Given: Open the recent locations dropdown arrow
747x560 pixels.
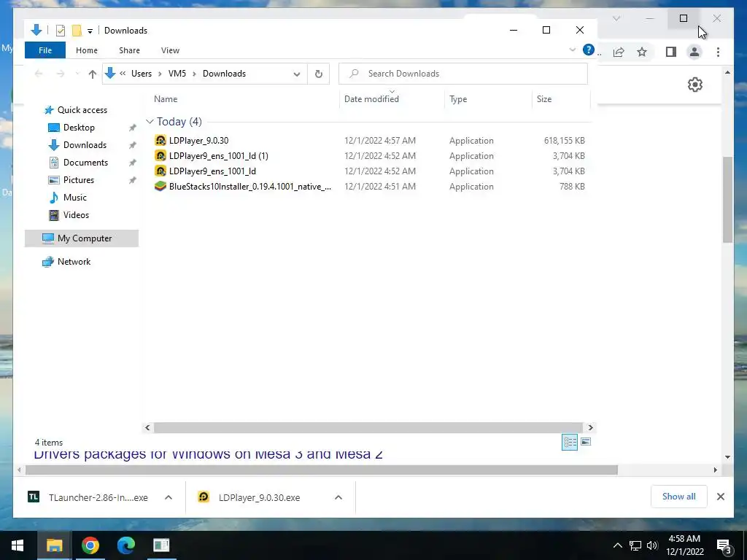Looking at the screenshot, I should (77, 74).
